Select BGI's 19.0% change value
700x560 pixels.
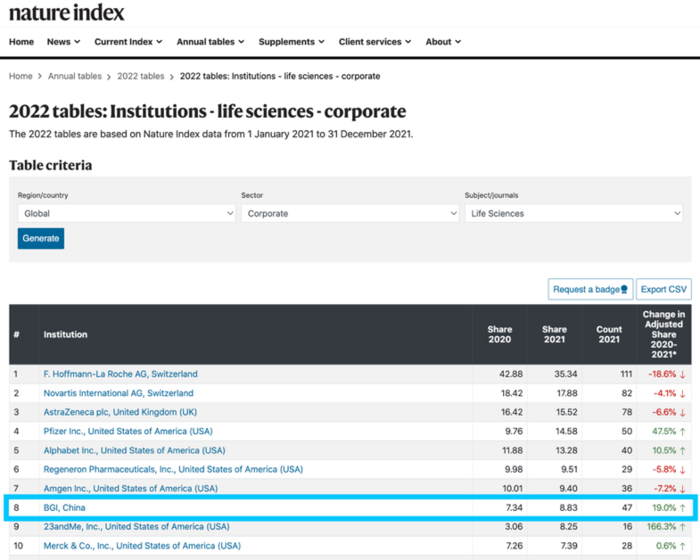pos(664,507)
